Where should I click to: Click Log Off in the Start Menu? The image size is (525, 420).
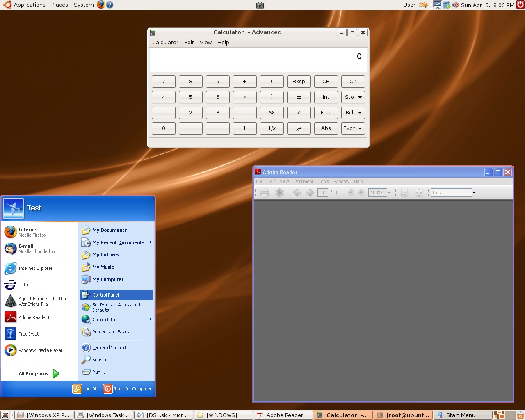point(86,389)
